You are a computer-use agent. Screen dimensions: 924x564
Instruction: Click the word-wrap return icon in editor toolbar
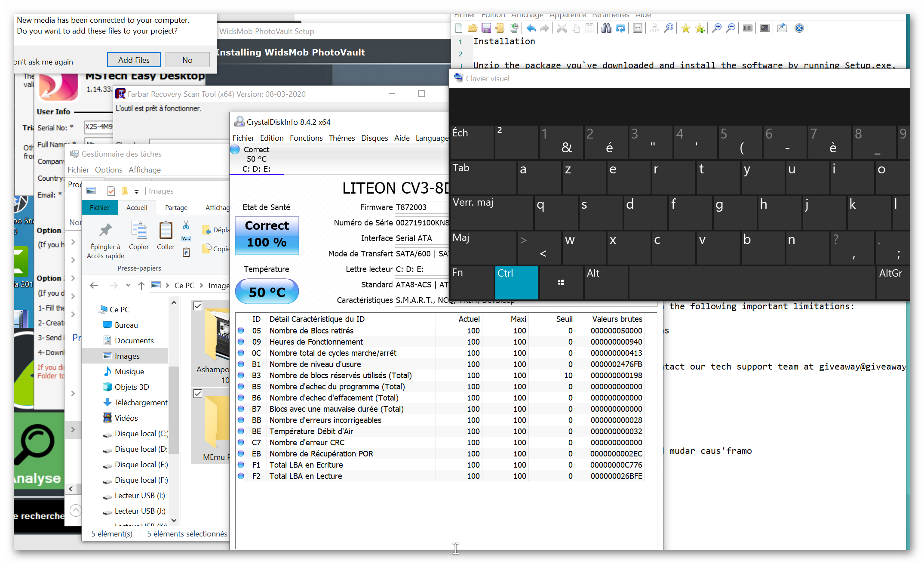638,28
